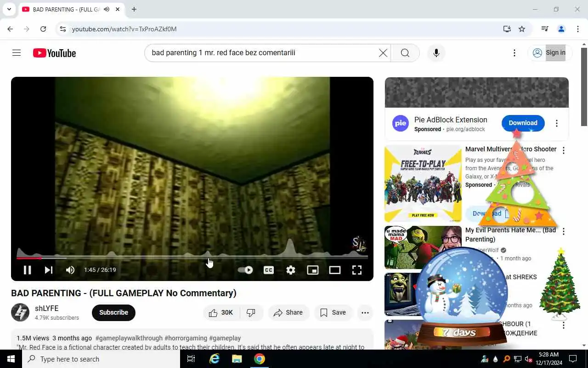Click the taskbar search box
Image resolution: width=588 pixels, height=368 pixels.
pyautogui.click(x=101, y=359)
